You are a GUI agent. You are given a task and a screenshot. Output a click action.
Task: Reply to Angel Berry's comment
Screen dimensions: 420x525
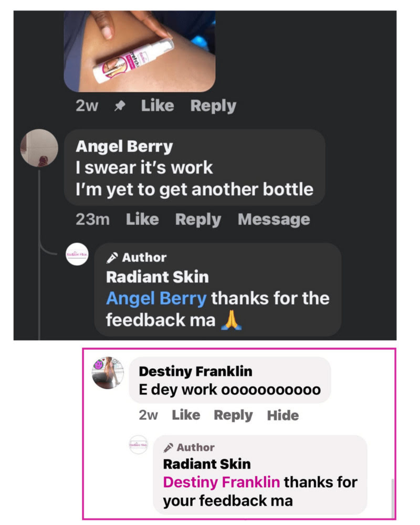(x=198, y=220)
